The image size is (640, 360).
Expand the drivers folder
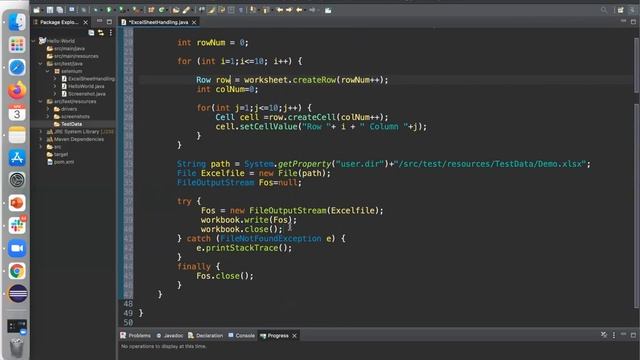[x=48, y=109]
